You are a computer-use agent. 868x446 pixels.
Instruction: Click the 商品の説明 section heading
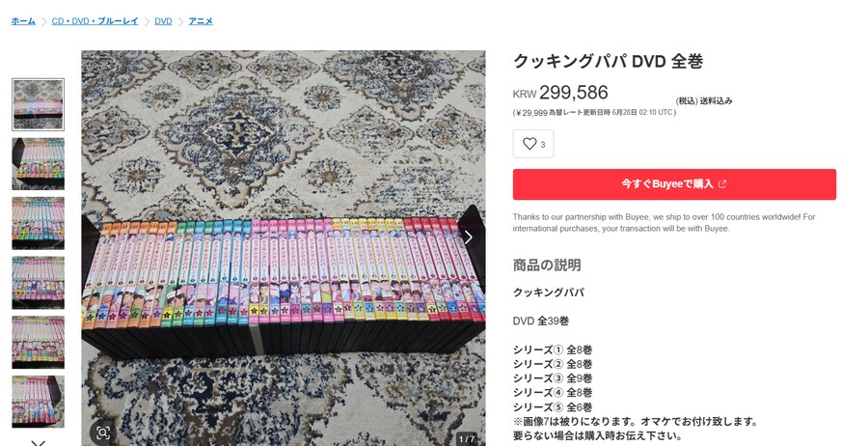tap(547, 265)
